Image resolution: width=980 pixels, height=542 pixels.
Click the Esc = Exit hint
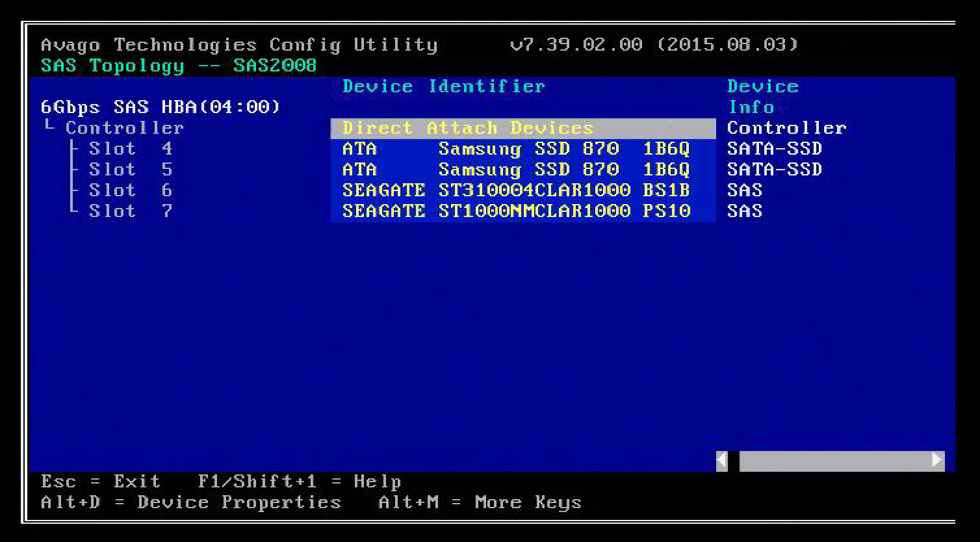[101, 482]
